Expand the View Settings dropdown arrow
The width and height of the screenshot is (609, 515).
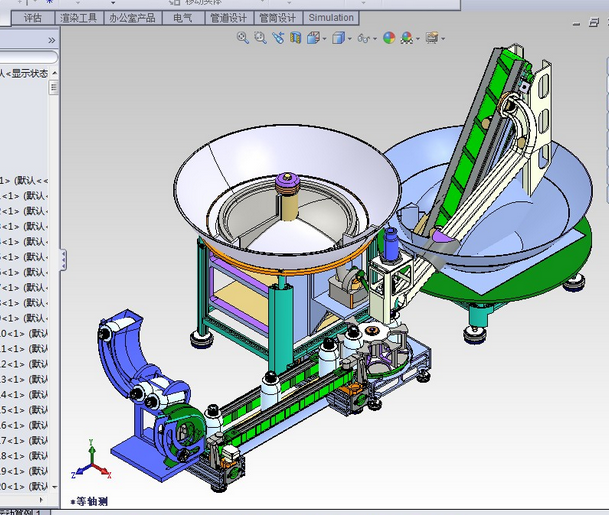(x=443, y=39)
